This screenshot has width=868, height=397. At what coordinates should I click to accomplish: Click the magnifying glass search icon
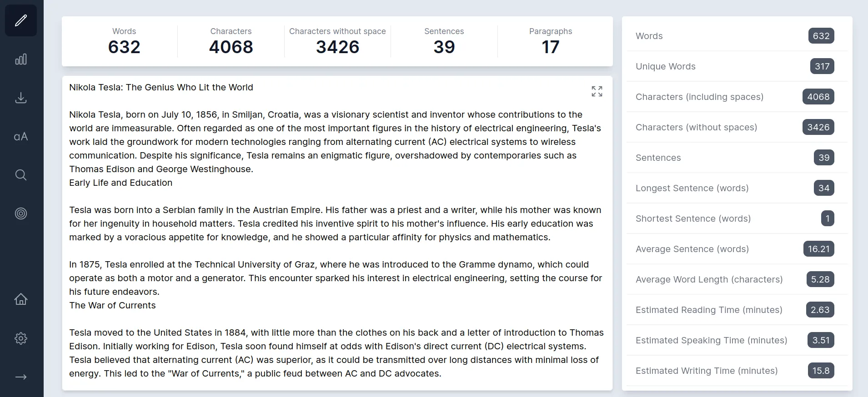(21, 175)
